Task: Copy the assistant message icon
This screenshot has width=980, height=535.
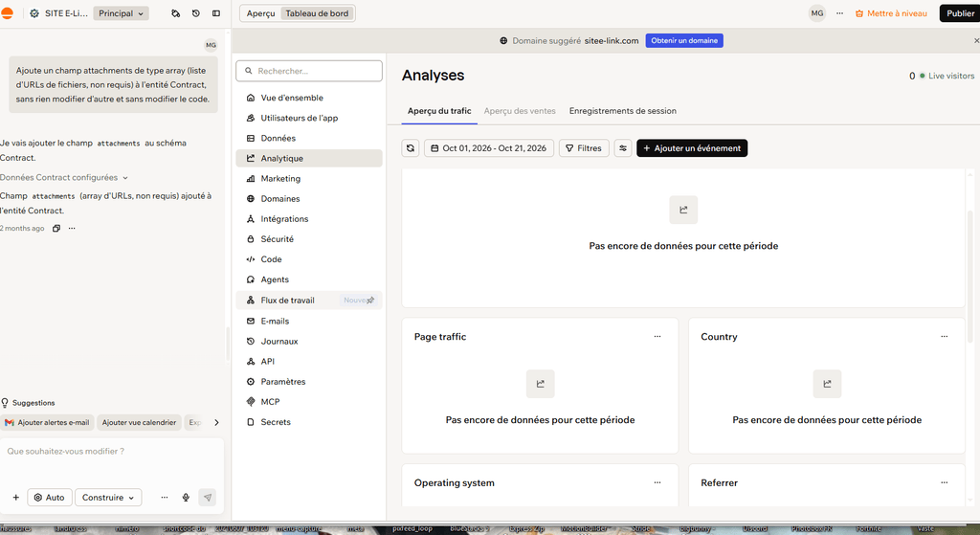Action: click(56, 228)
